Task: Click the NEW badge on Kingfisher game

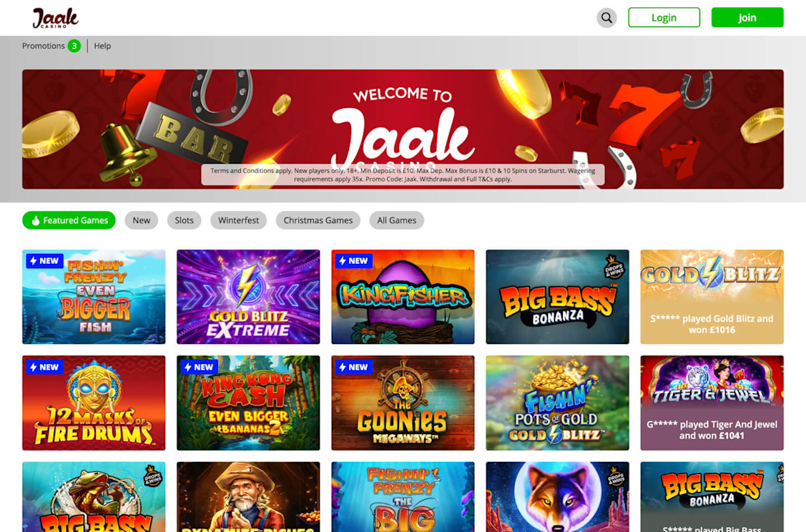Action: coord(353,260)
